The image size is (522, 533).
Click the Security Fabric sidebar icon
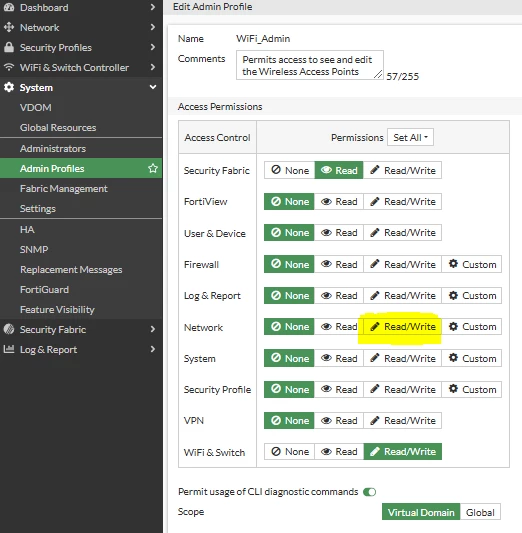pos(9,329)
